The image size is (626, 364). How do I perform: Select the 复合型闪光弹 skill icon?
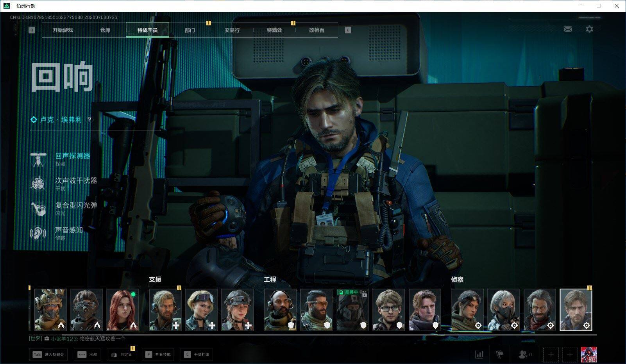pos(38,209)
